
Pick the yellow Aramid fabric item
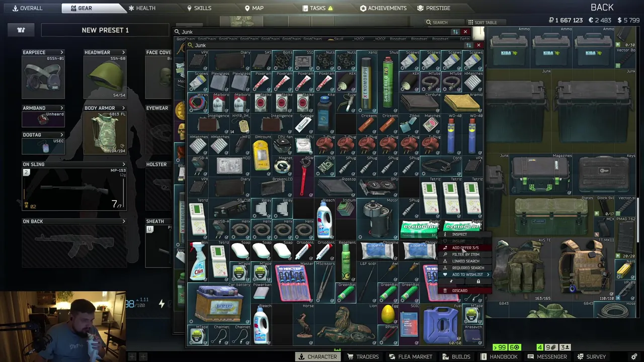tap(462, 103)
